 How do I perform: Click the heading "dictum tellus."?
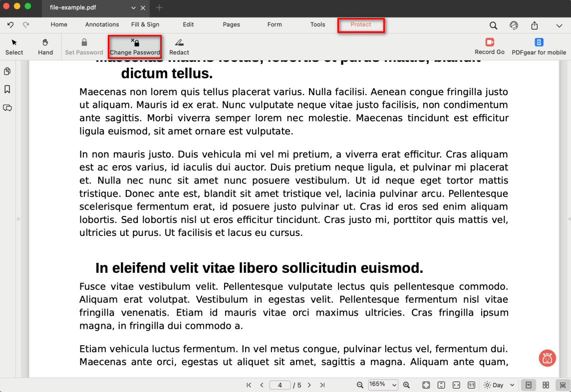point(167,73)
